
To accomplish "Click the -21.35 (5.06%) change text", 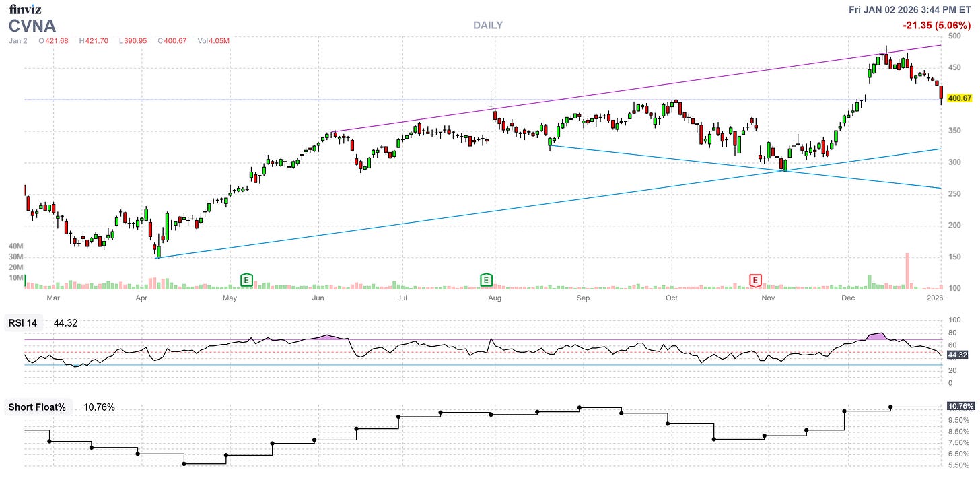I will (937, 26).
